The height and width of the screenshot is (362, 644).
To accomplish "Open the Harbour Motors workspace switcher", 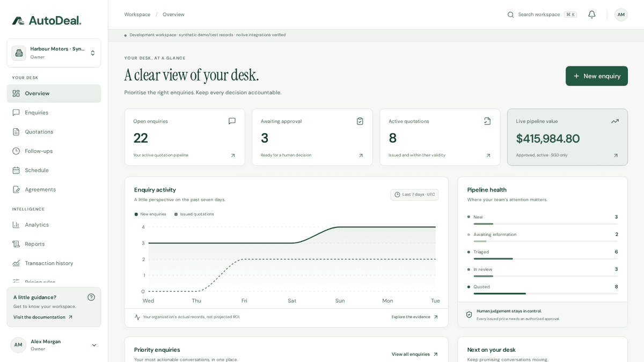I will click(x=54, y=53).
